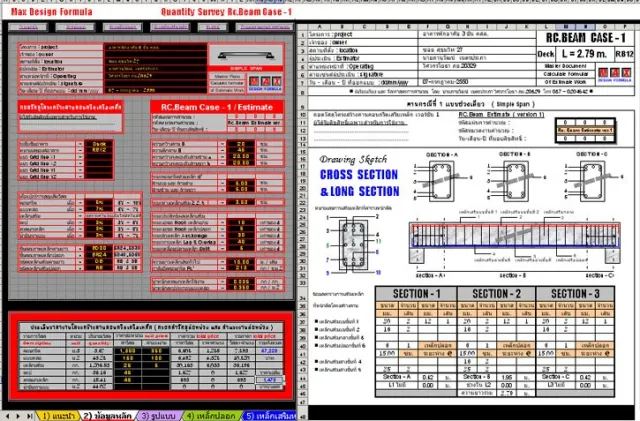The image size is (640, 421).
Task: Switch to the 4) เหล็กปลอก sheet tab
Action: (211, 416)
